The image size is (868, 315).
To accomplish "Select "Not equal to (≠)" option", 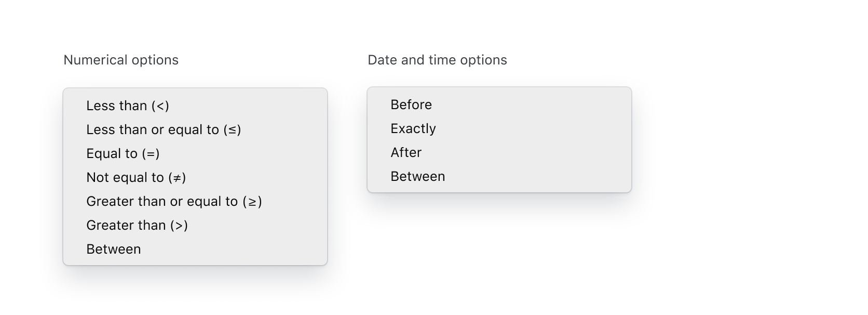I will point(136,178).
